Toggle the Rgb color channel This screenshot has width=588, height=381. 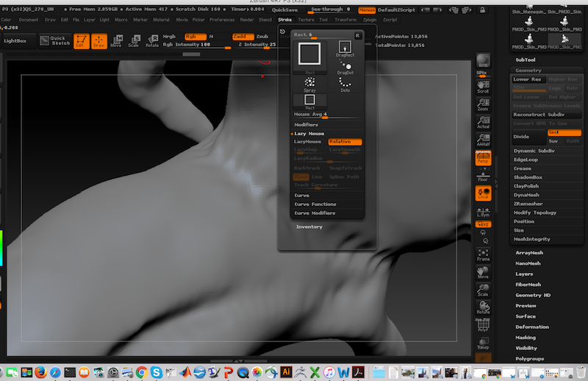coord(195,37)
